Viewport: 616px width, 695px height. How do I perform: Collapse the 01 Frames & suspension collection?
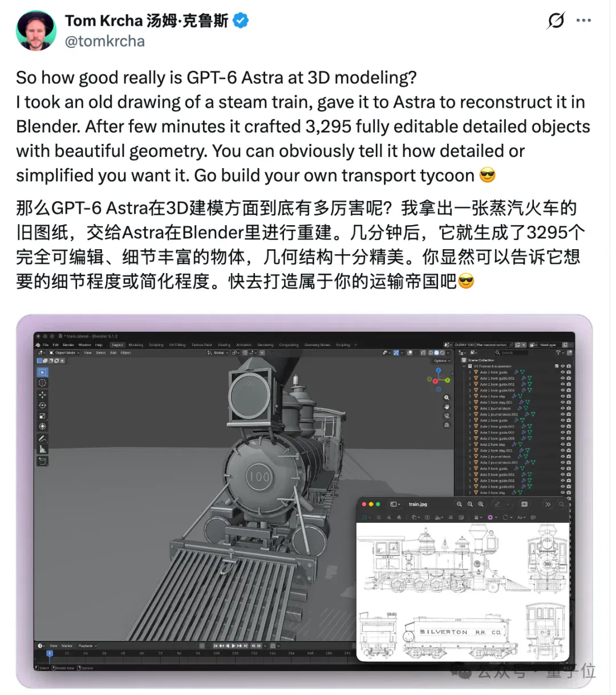click(464, 366)
